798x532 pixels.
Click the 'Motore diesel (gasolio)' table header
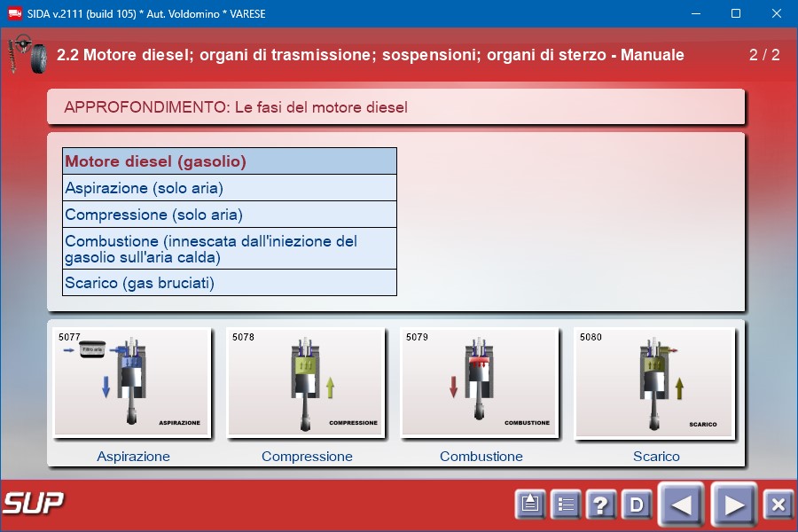229,161
